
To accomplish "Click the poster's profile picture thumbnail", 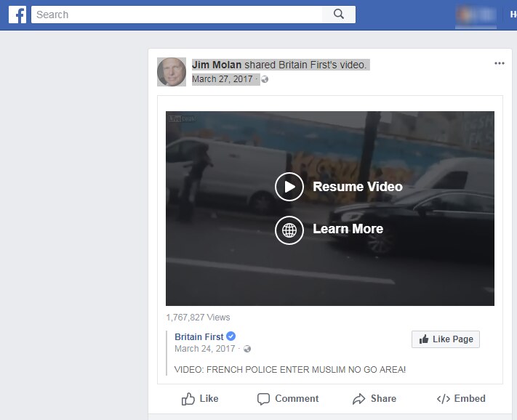I will pyautogui.click(x=172, y=72).
